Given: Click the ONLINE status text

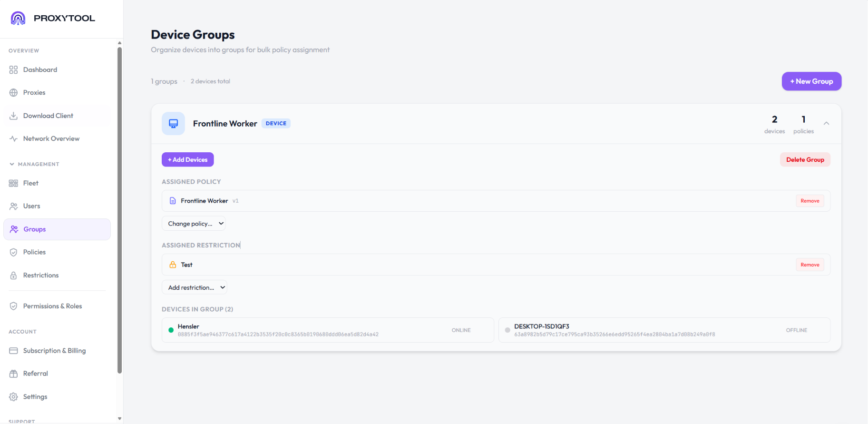Looking at the screenshot, I should tap(461, 330).
